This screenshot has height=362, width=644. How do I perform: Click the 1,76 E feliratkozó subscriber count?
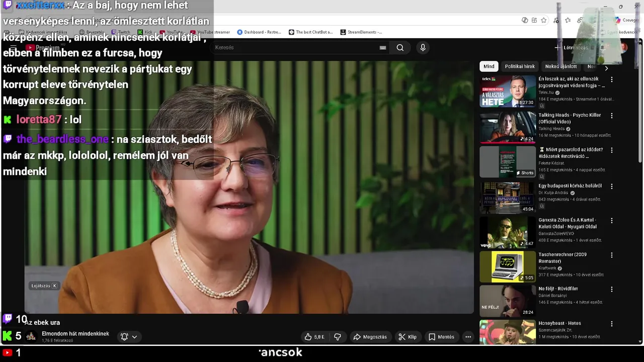click(x=57, y=340)
